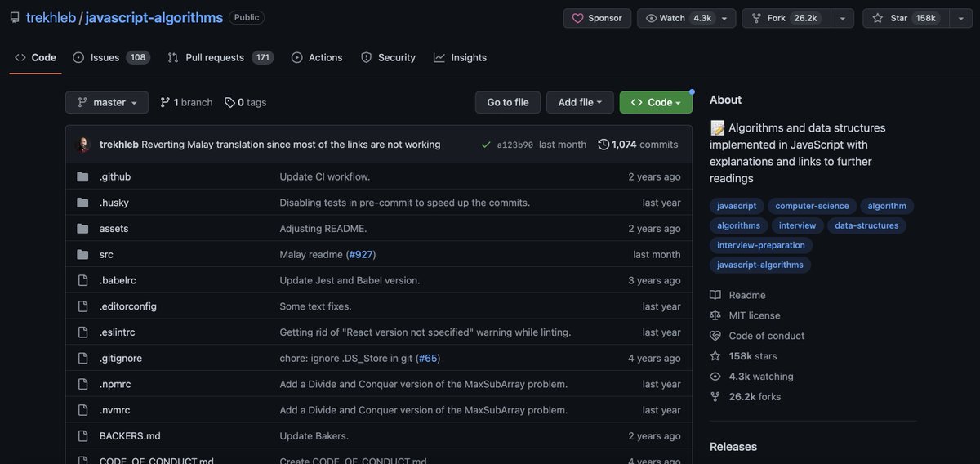This screenshot has width=980, height=464.
Task: View the 158k stars link
Action: [x=743, y=356]
